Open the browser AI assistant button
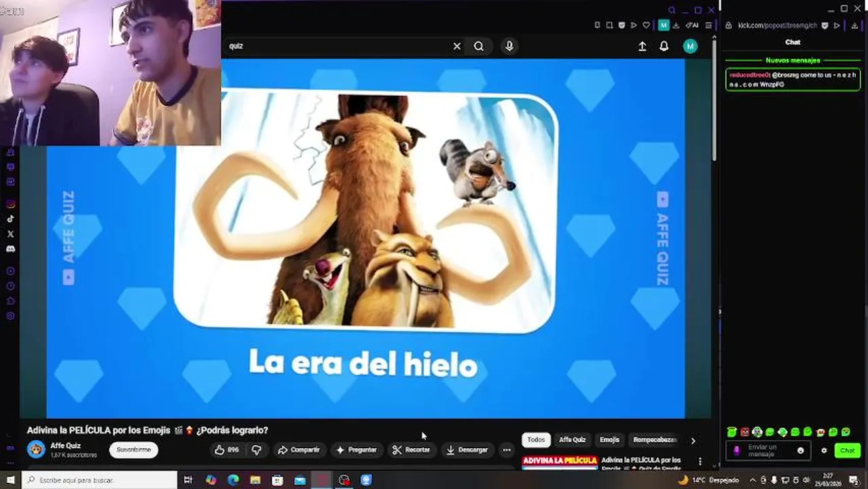 (x=692, y=25)
